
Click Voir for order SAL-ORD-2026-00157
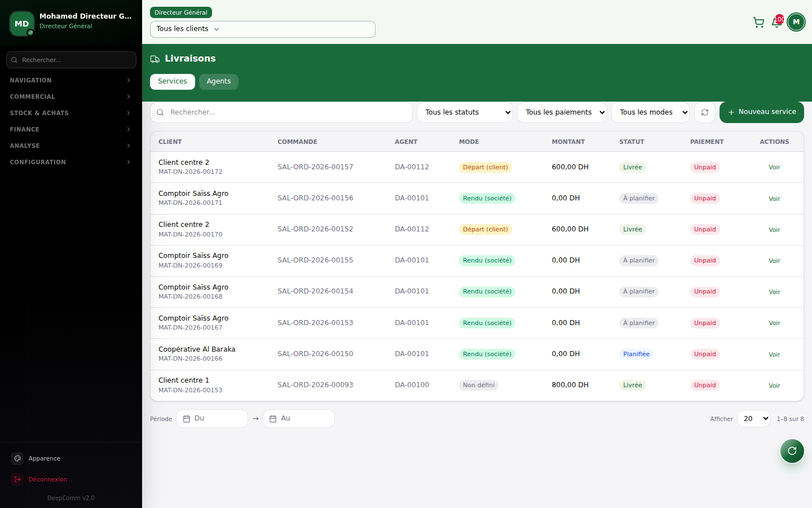point(774,167)
